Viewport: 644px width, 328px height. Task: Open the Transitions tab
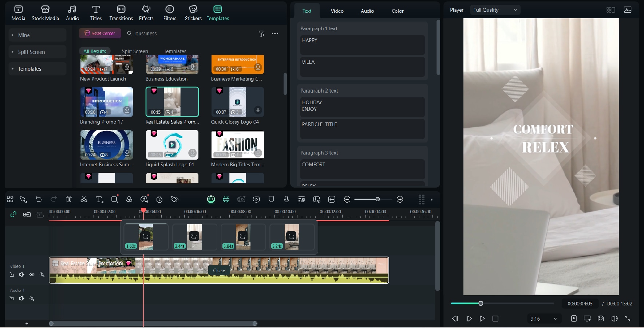click(x=121, y=13)
